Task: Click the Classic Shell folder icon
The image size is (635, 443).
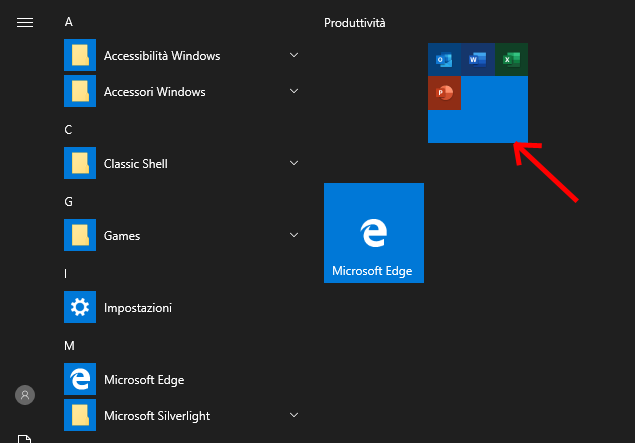Action: (x=80, y=163)
